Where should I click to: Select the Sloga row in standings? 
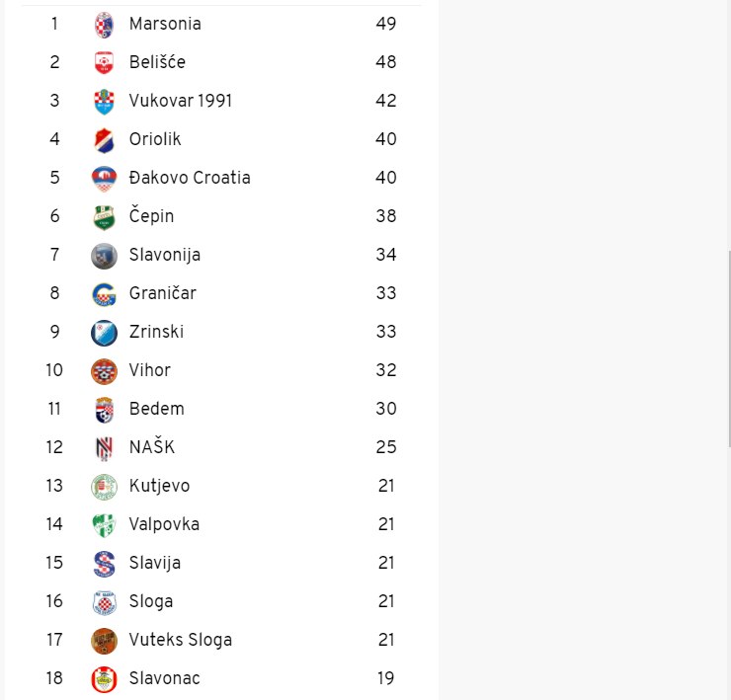[x=222, y=601]
